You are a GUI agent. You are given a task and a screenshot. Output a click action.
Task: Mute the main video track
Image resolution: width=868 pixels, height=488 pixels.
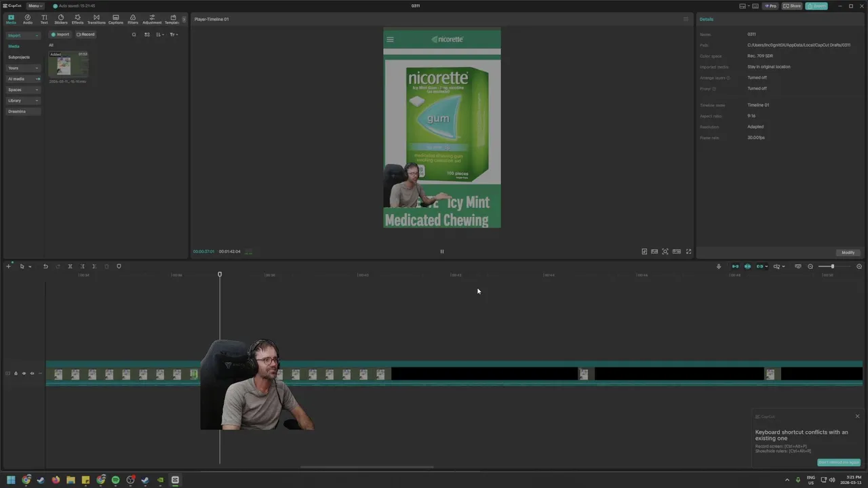32,373
